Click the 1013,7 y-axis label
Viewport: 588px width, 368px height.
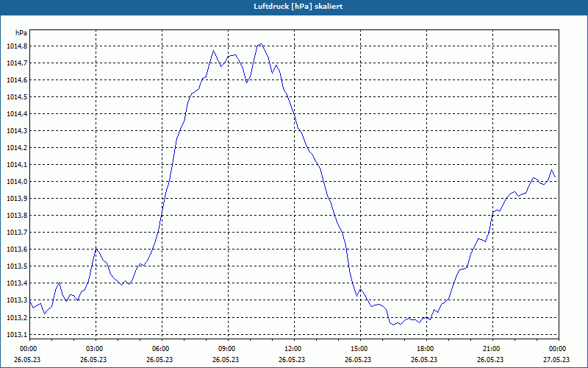[x=17, y=233]
